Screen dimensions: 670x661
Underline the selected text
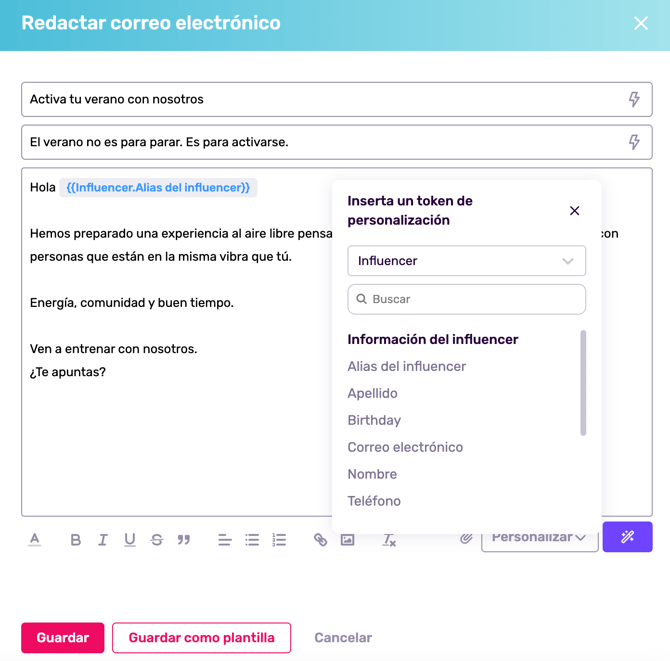[129, 540]
